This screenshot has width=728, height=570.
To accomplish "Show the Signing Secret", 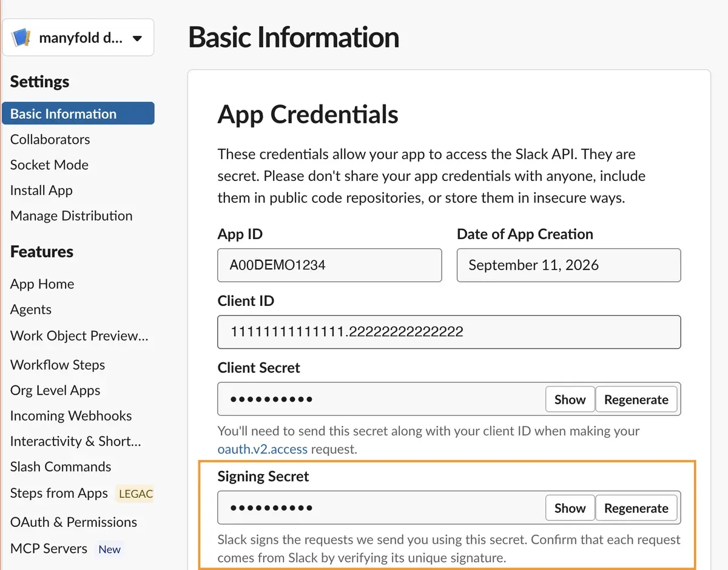I will pyautogui.click(x=570, y=508).
